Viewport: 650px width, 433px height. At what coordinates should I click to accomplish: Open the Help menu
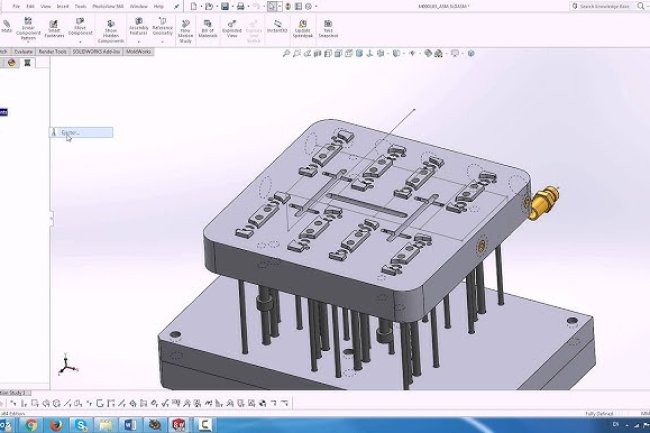pos(158,7)
